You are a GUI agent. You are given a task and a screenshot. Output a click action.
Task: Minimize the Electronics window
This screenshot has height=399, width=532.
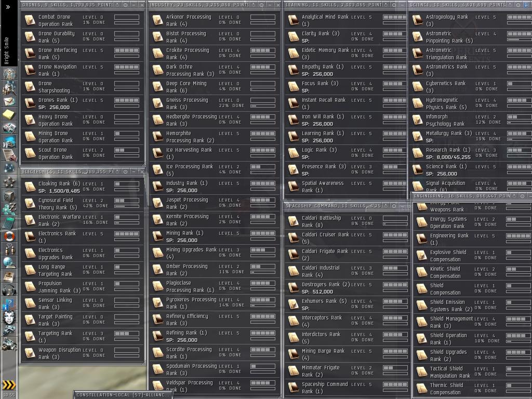click(134, 171)
